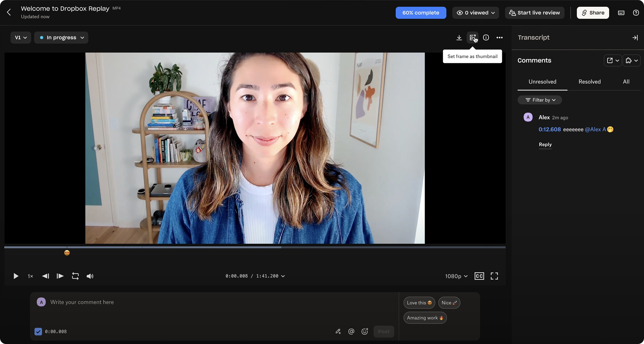
Task: Click the Start live review button
Action: (x=534, y=12)
